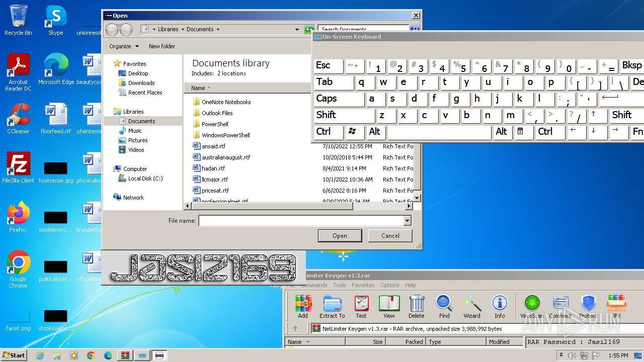Click Esc key on On-Screen Keyboard
Viewport: 644px width, 362px height.
[x=329, y=65]
